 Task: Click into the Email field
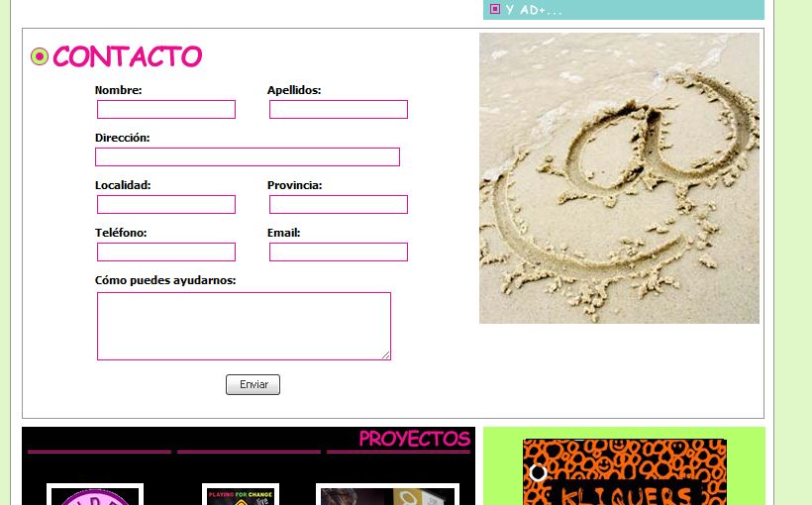click(339, 252)
